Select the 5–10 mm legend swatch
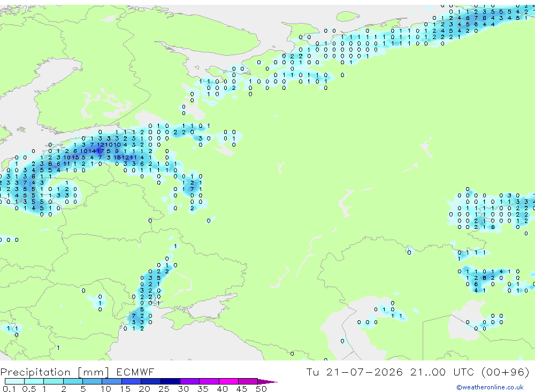Viewport: 535px width, 392px height. (93, 381)
